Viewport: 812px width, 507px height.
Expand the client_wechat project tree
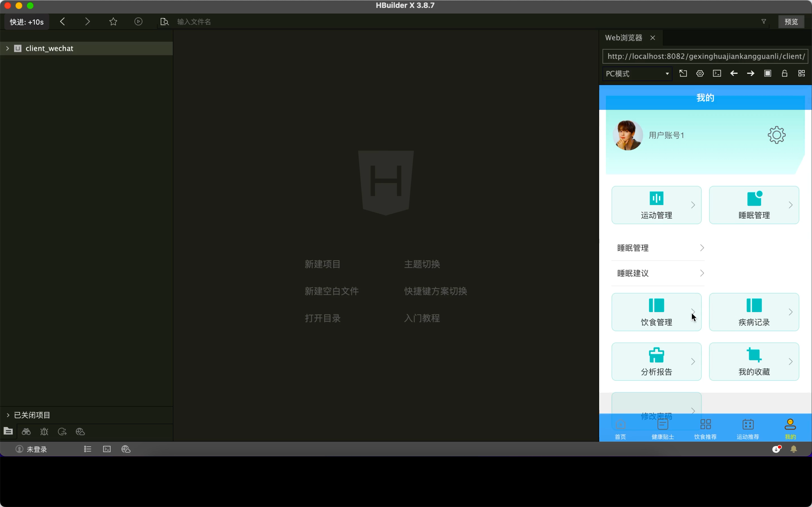tap(7, 48)
